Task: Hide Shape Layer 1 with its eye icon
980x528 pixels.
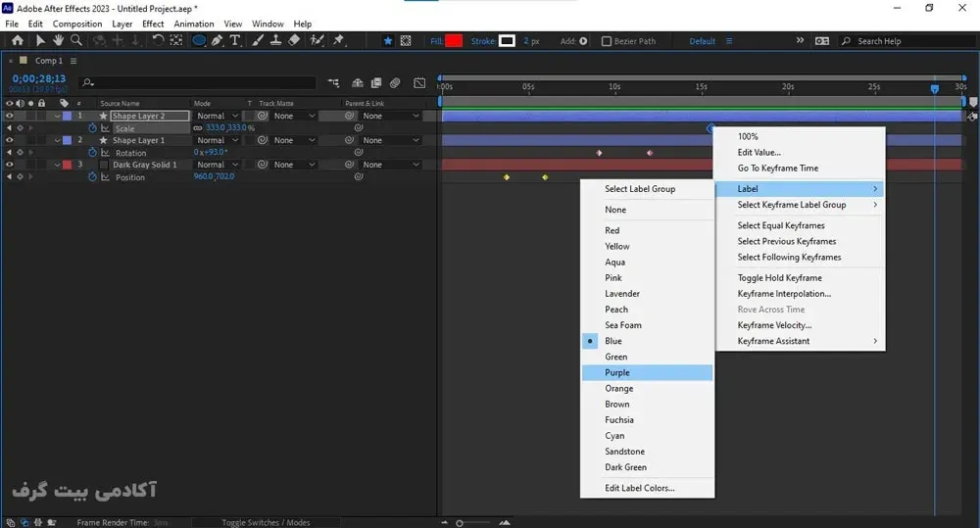Action: tap(10, 140)
